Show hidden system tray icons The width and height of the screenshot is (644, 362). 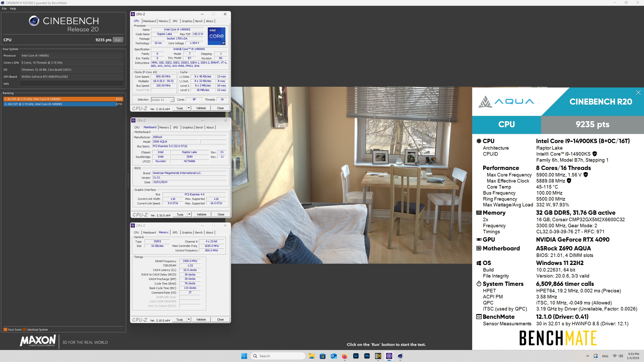(x=587, y=356)
